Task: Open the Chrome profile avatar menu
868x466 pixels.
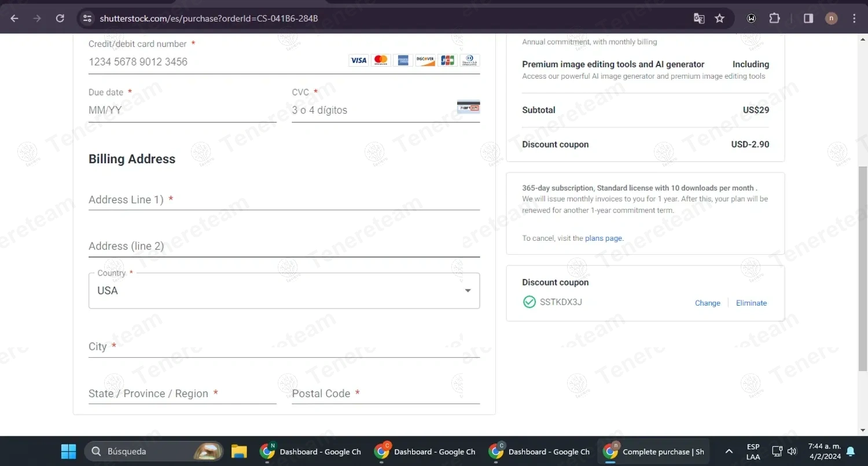Action: click(x=831, y=19)
